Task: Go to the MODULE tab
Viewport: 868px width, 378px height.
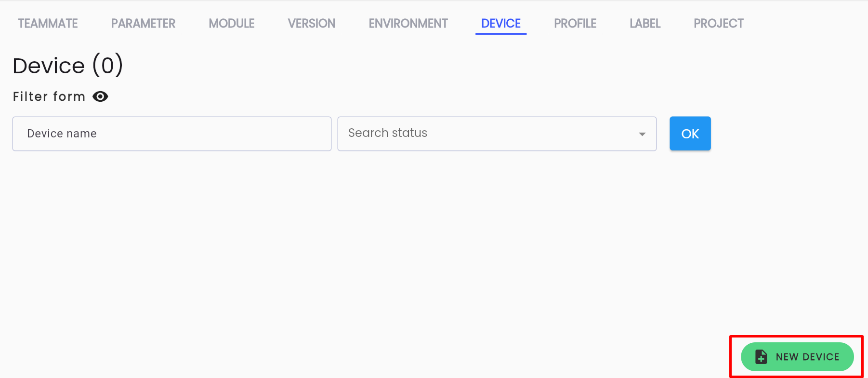Action: coord(232,24)
